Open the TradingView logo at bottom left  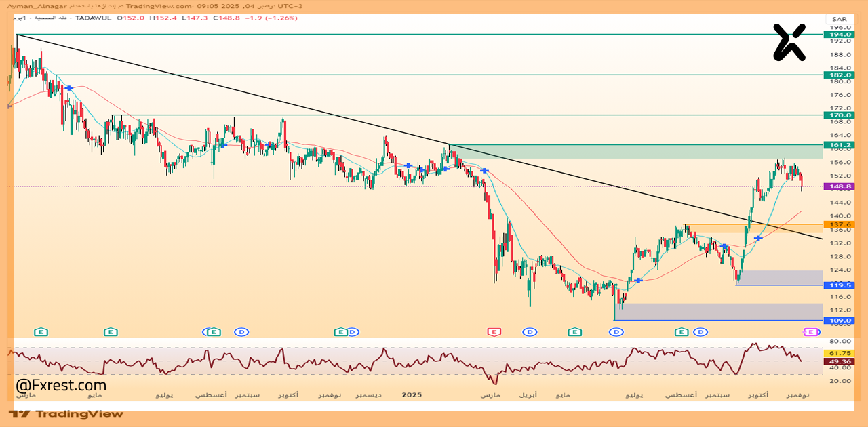(x=66, y=413)
